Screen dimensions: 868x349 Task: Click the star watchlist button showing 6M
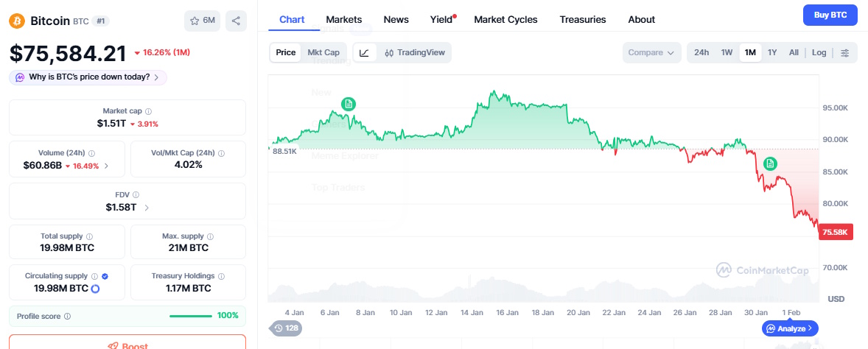203,21
